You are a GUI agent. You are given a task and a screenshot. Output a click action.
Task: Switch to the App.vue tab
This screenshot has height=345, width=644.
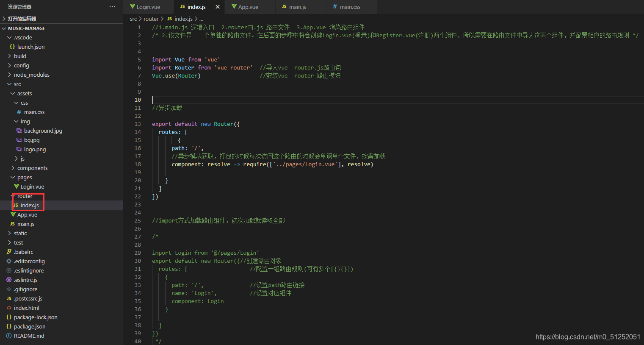tap(250, 7)
